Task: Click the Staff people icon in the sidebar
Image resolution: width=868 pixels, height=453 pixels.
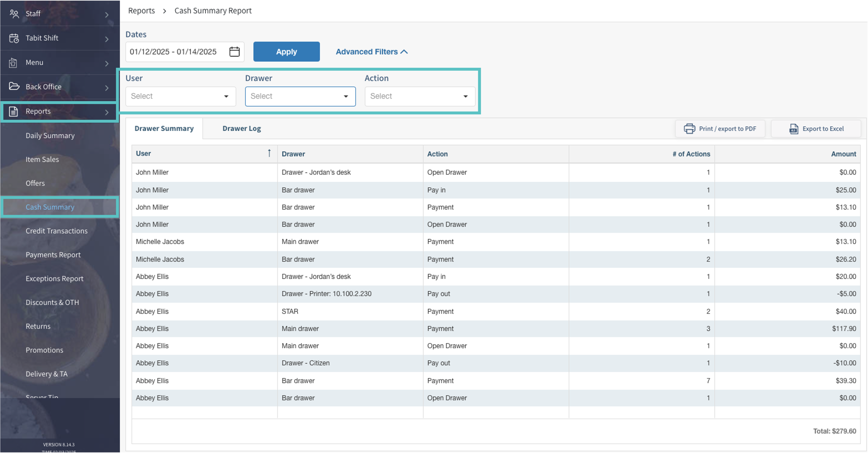Action: 14,13
